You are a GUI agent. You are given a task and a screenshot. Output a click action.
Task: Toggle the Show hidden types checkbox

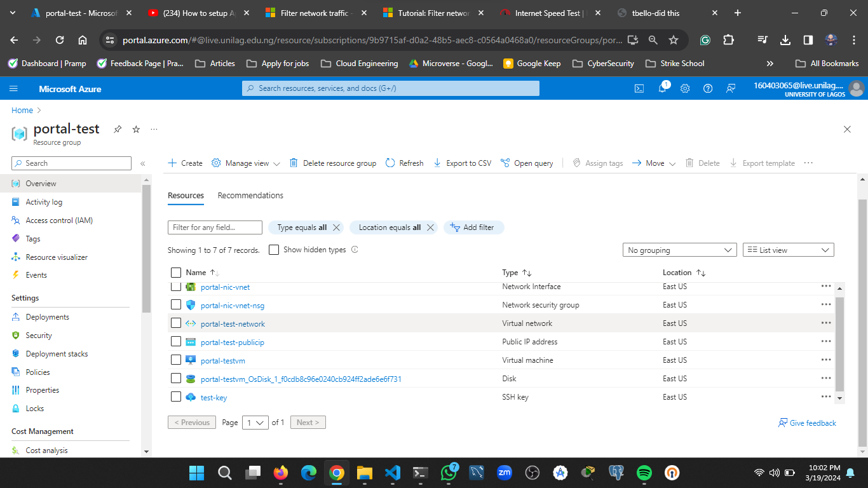click(274, 250)
